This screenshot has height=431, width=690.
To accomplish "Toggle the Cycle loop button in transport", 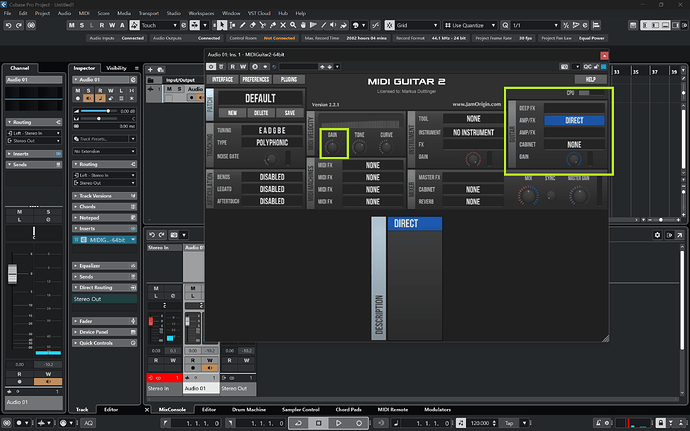I will [298, 423].
